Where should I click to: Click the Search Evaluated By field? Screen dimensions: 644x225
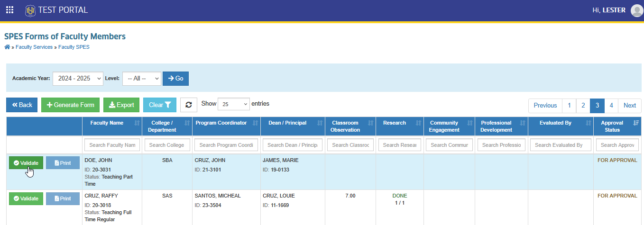(x=561, y=145)
